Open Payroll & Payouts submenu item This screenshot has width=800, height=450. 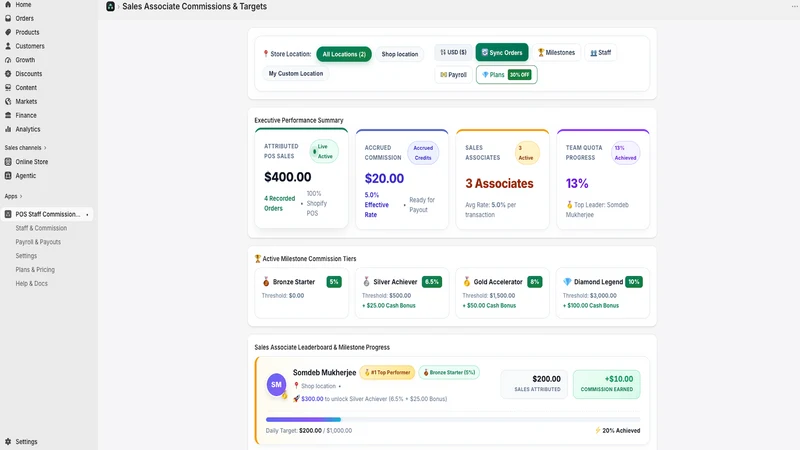38,242
